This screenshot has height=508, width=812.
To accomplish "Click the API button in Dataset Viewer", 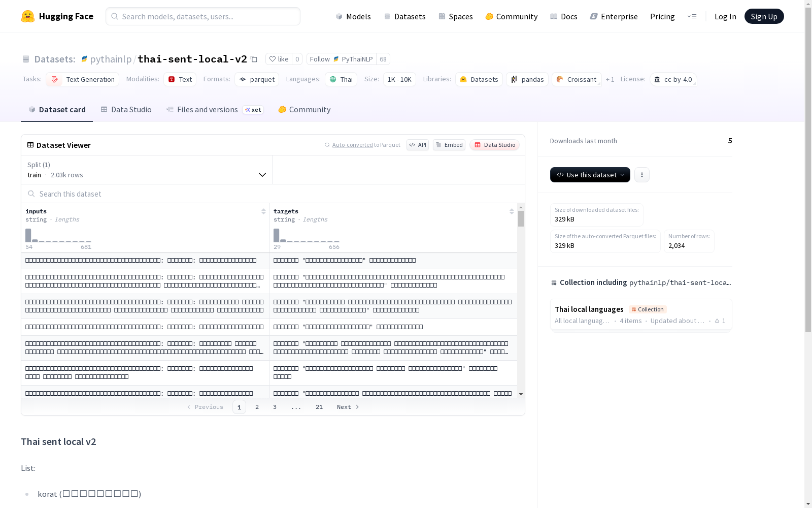I will click(x=418, y=145).
